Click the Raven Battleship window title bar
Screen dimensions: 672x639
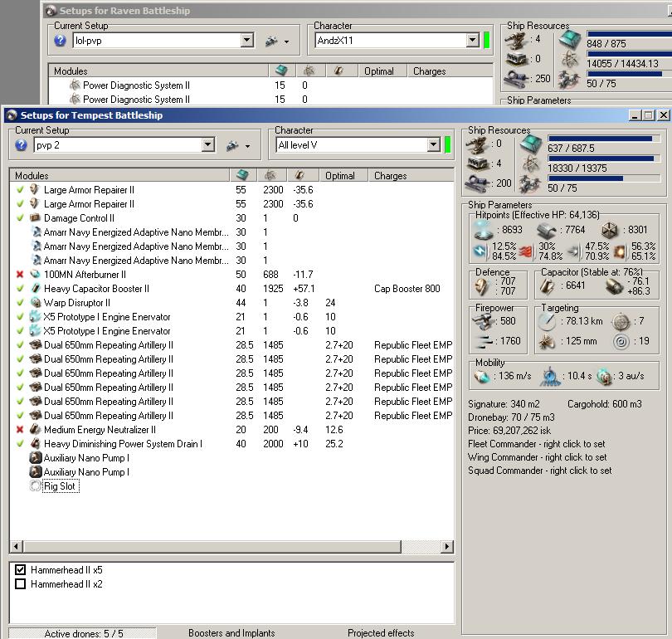click(356, 10)
